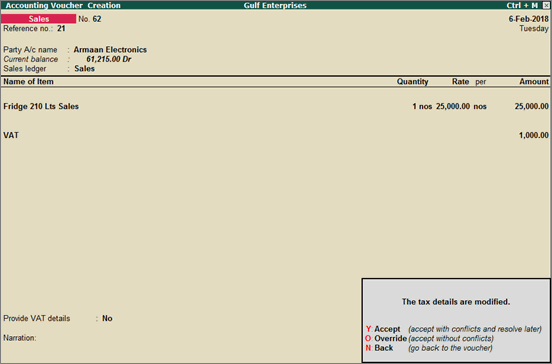Toggle Provide VAT details No value
This screenshot has height=364, width=552.
pyautogui.click(x=107, y=319)
